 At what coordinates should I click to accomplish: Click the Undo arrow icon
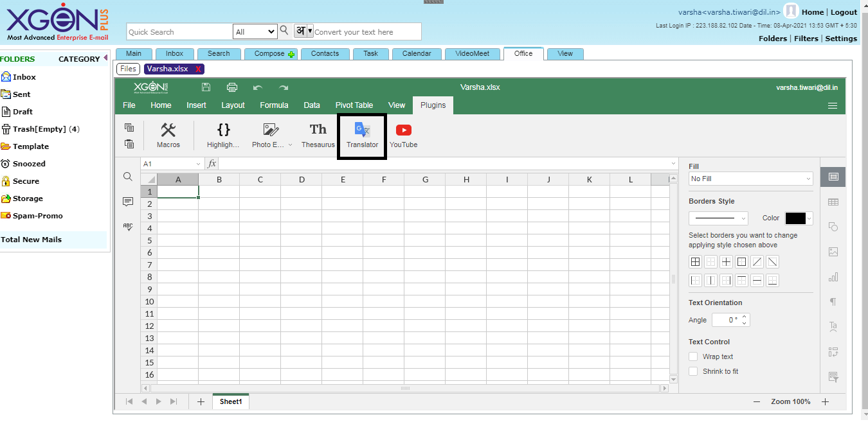pyautogui.click(x=258, y=87)
